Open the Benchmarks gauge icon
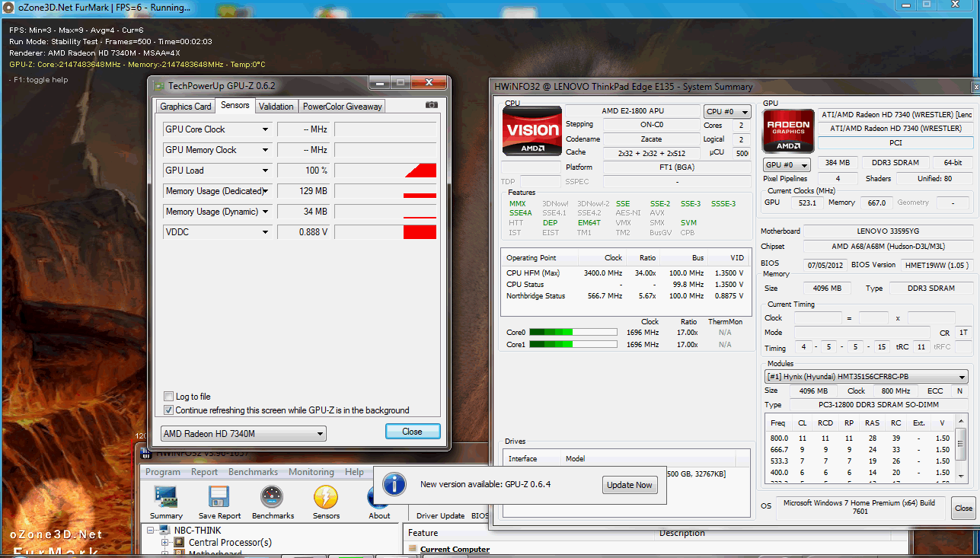The height and width of the screenshot is (558, 980). (x=273, y=498)
